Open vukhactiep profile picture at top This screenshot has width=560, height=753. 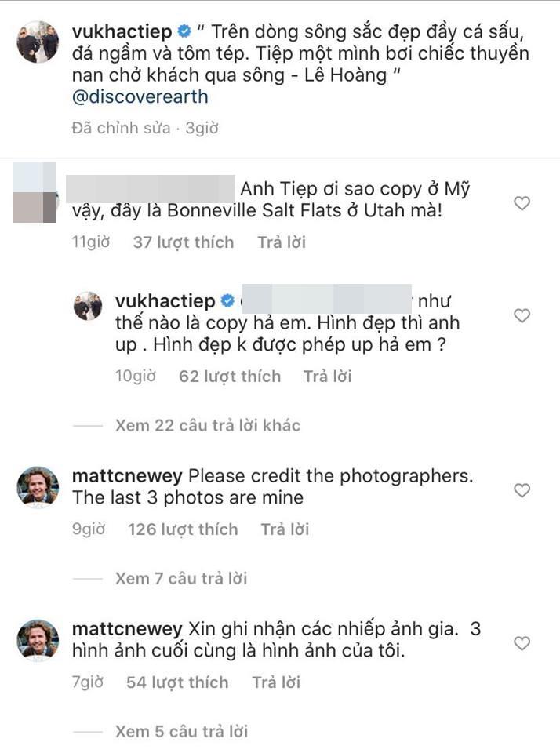pos(38,42)
